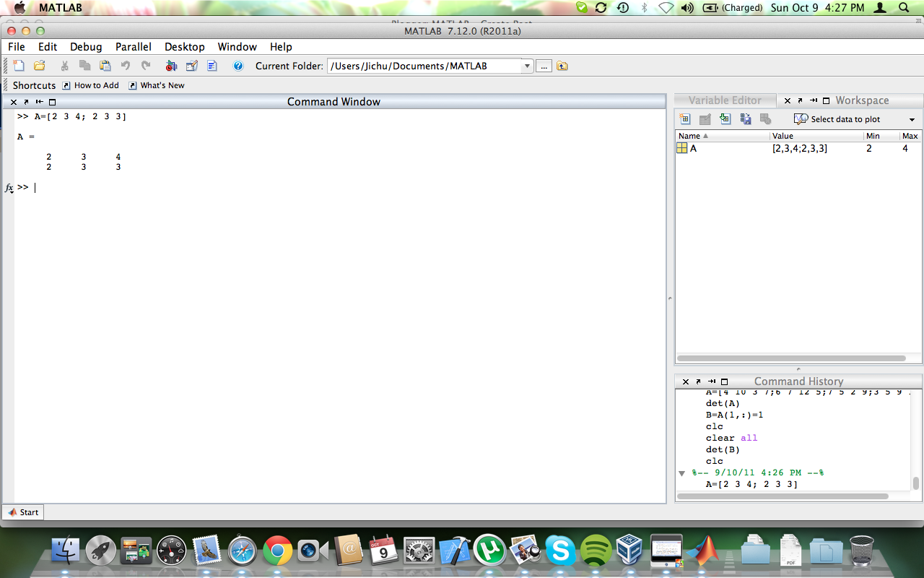Screen dimensions: 924x578
Task: Open the Current Folder path dropdown
Action: [x=527, y=65]
